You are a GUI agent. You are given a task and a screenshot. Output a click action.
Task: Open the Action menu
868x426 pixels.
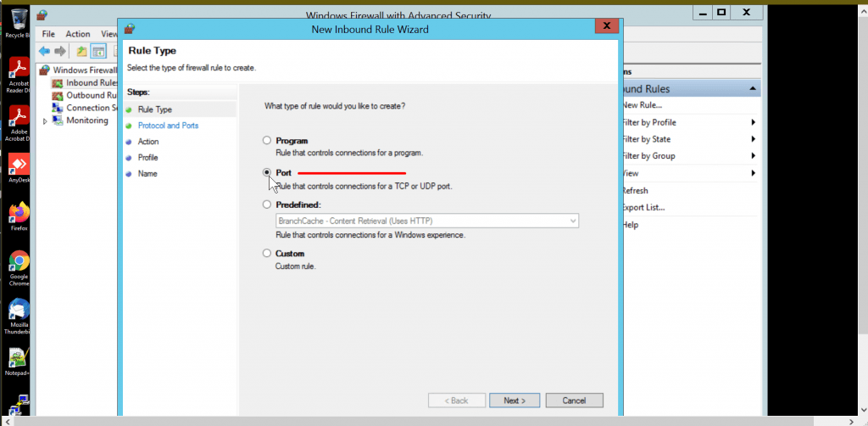(78, 34)
